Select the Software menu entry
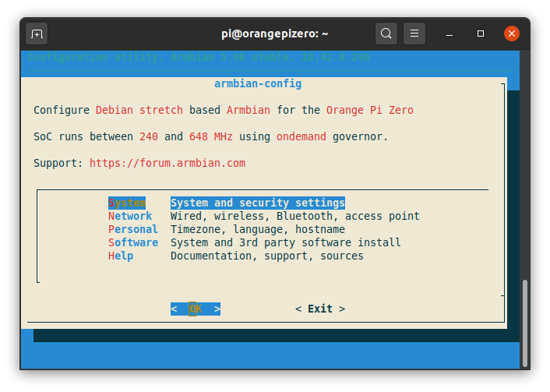Viewport: 550px width, 392px height. (133, 243)
